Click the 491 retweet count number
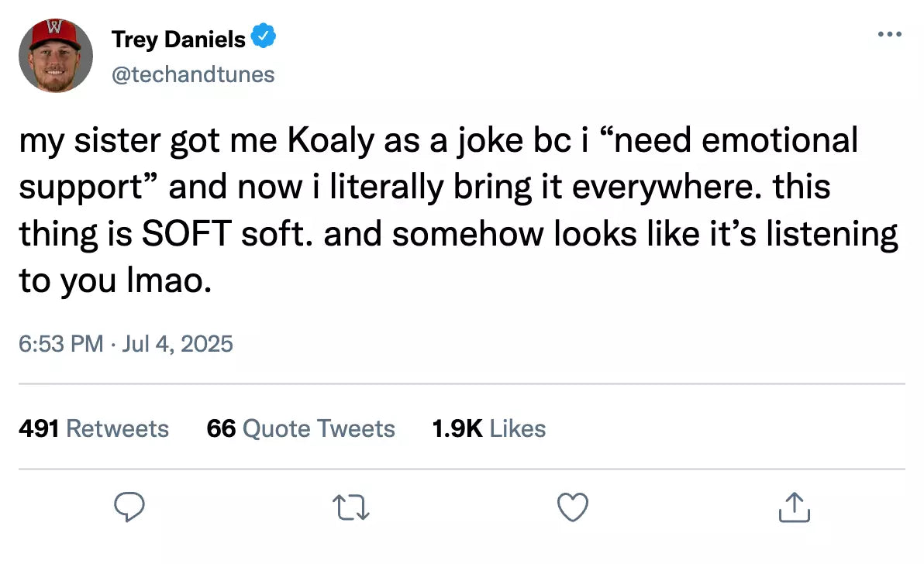Image resolution: width=924 pixels, height=564 pixels. 39,428
